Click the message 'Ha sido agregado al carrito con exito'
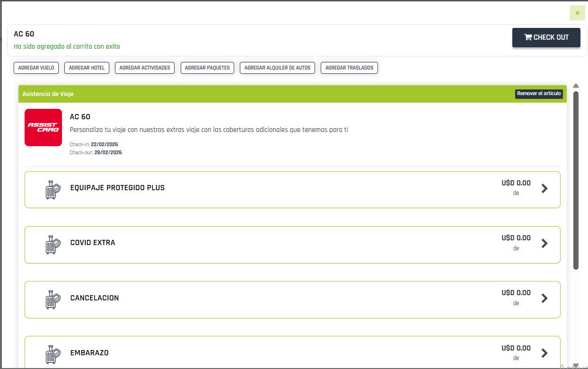 tap(67, 46)
